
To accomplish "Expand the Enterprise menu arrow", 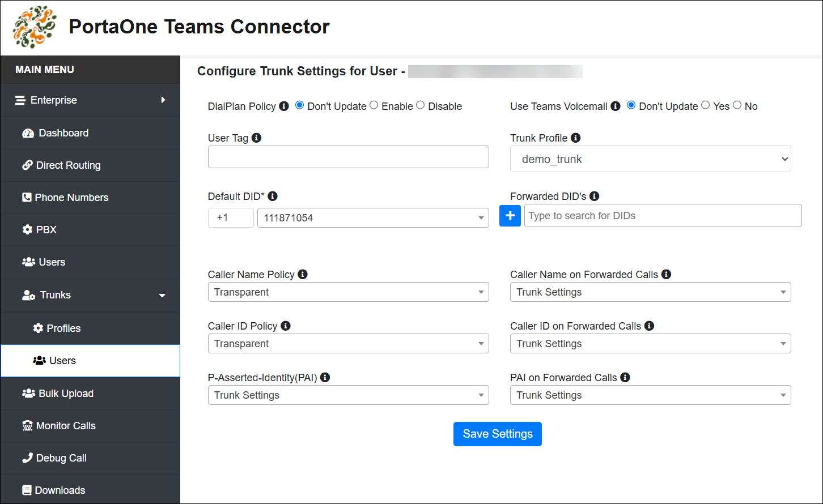I will pyautogui.click(x=163, y=100).
